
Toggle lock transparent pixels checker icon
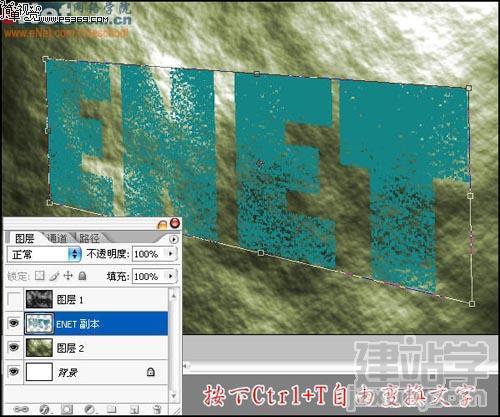[40, 276]
